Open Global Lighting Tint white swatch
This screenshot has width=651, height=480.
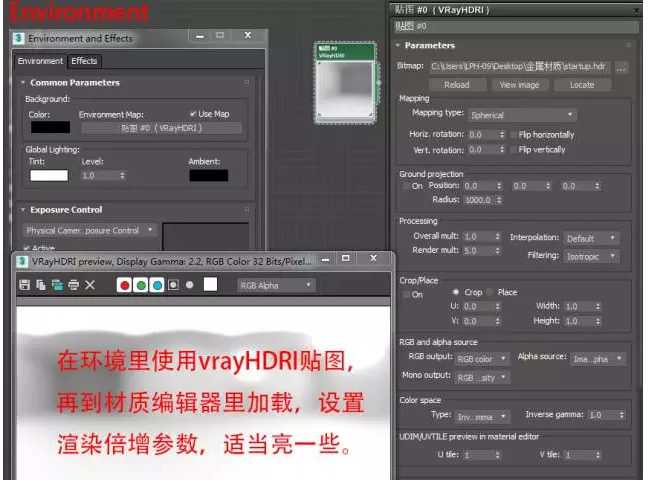(49, 175)
